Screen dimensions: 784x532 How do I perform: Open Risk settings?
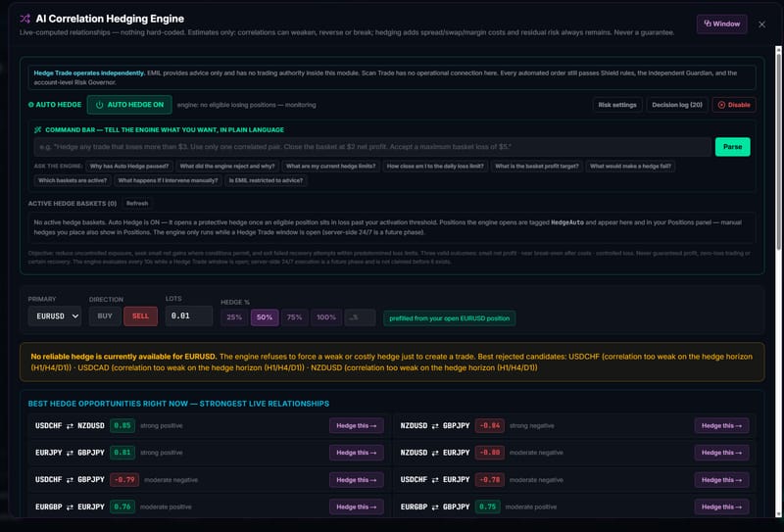[617, 105]
